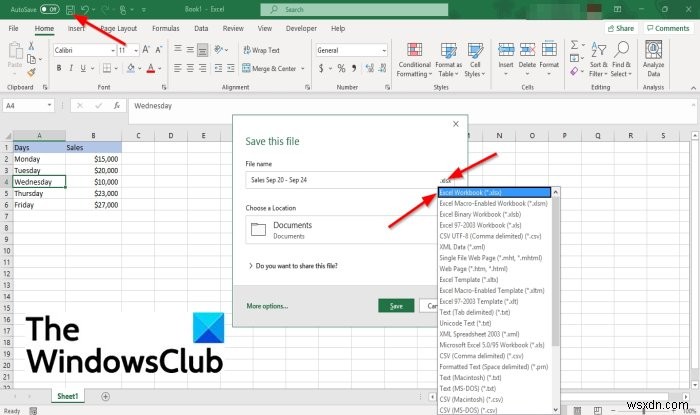This screenshot has width=700, height=415.
Task: Select Excel Binary Workbook (*.xlsb)
Action: [494, 214]
